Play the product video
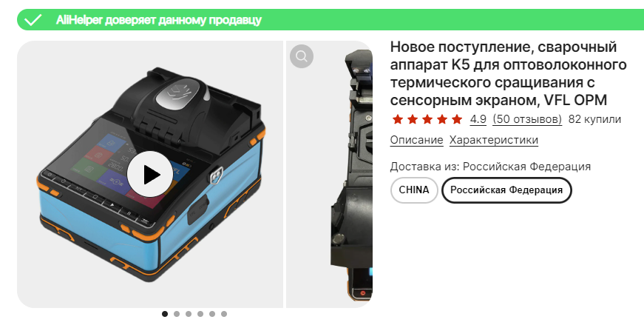The height and width of the screenshot is (328, 644). pyautogui.click(x=150, y=174)
